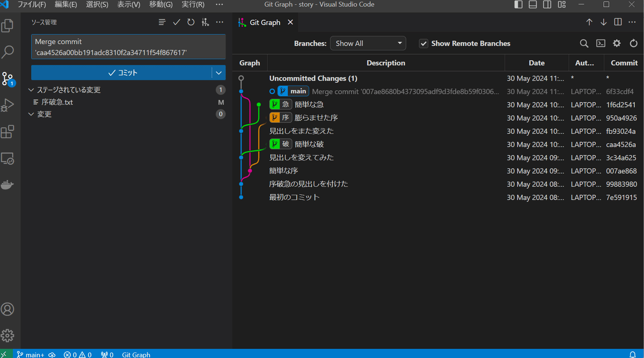Open customize layout icon in title bar
The width and height of the screenshot is (644, 358).
[x=561, y=4]
